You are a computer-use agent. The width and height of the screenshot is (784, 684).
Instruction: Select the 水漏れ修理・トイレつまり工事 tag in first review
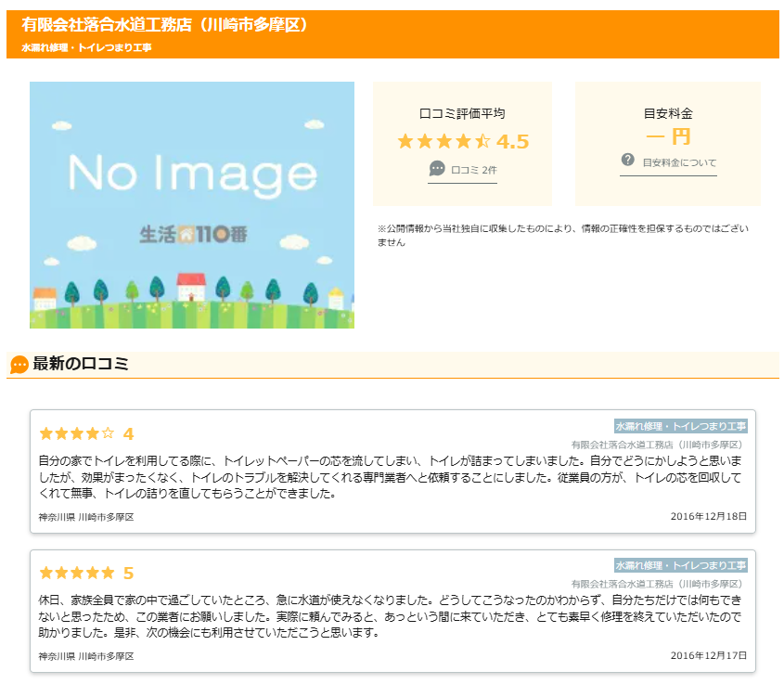[x=680, y=426]
